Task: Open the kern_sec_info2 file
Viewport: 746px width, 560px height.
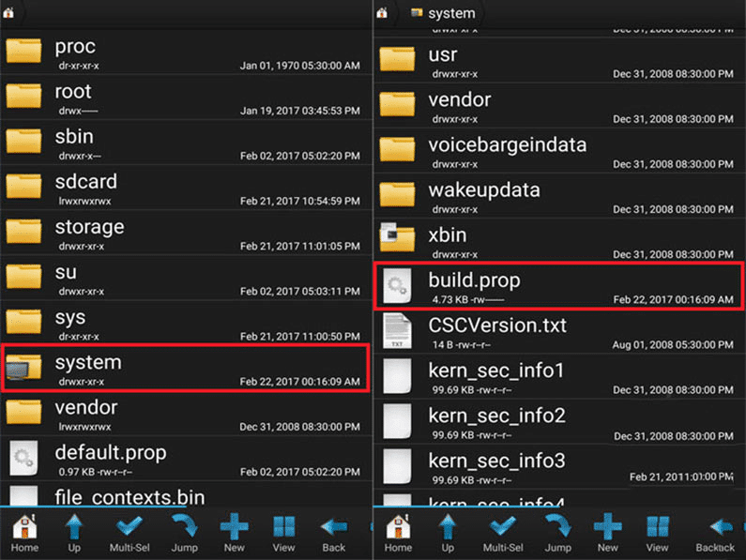Action: pos(559,422)
